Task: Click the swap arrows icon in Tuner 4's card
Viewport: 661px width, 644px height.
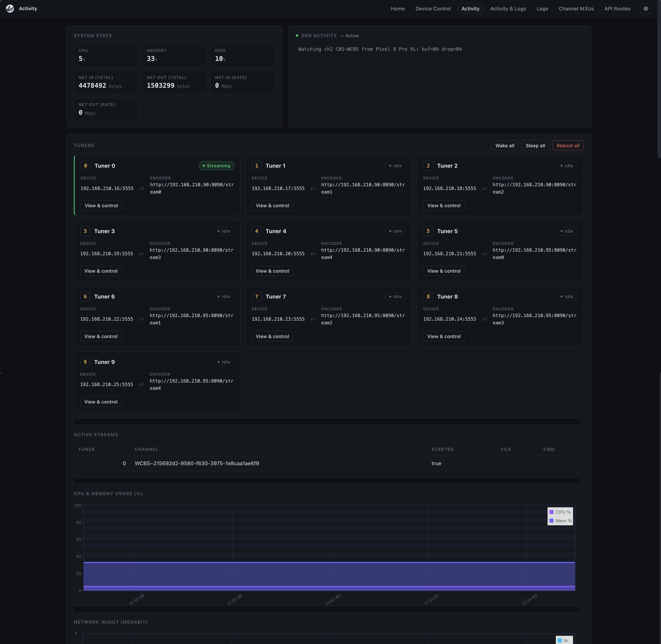Action: click(313, 254)
